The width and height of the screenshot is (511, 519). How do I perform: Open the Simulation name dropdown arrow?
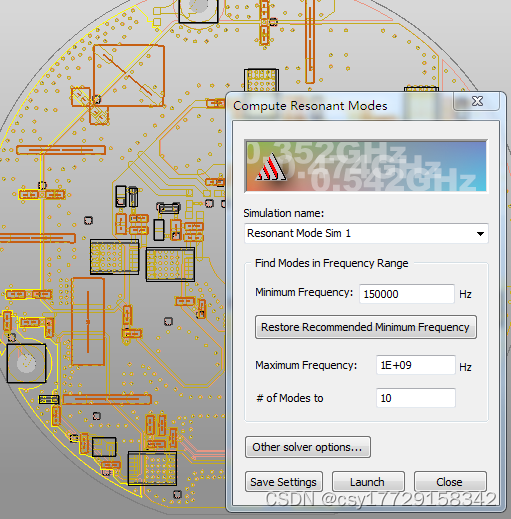tap(480, 234)
